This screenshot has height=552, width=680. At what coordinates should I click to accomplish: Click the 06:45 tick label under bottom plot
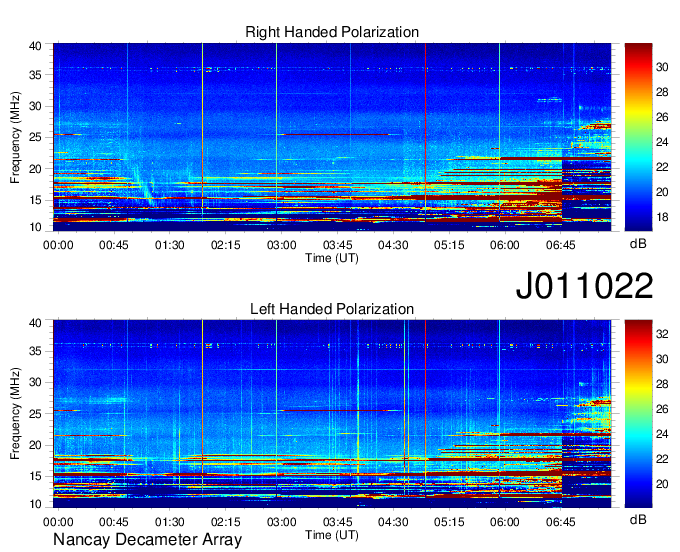[561, 522]
